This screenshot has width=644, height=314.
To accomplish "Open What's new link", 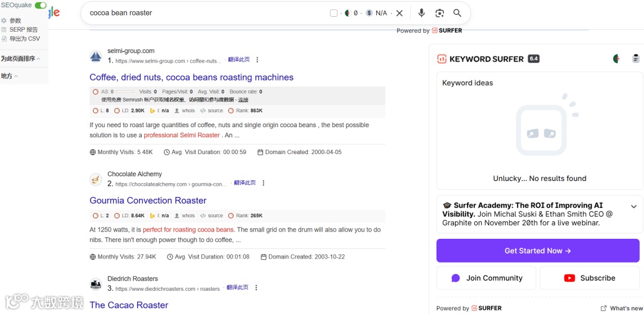I will pyautogui.click(x=622, y=308).
